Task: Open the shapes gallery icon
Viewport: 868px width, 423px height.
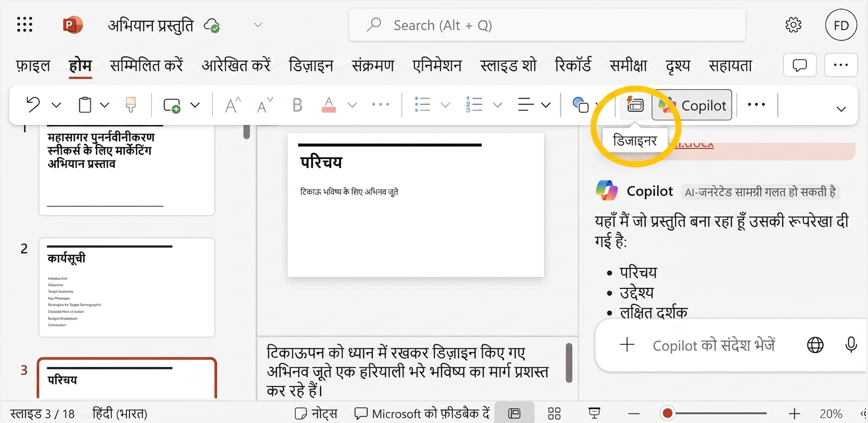Action: point(580,105)
